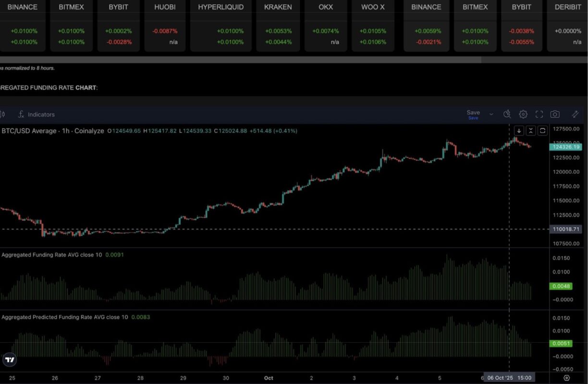This screenshot has height=384, width=588.
Task: Select the KRAKEN exchange column header
Action: click(278, 7)
